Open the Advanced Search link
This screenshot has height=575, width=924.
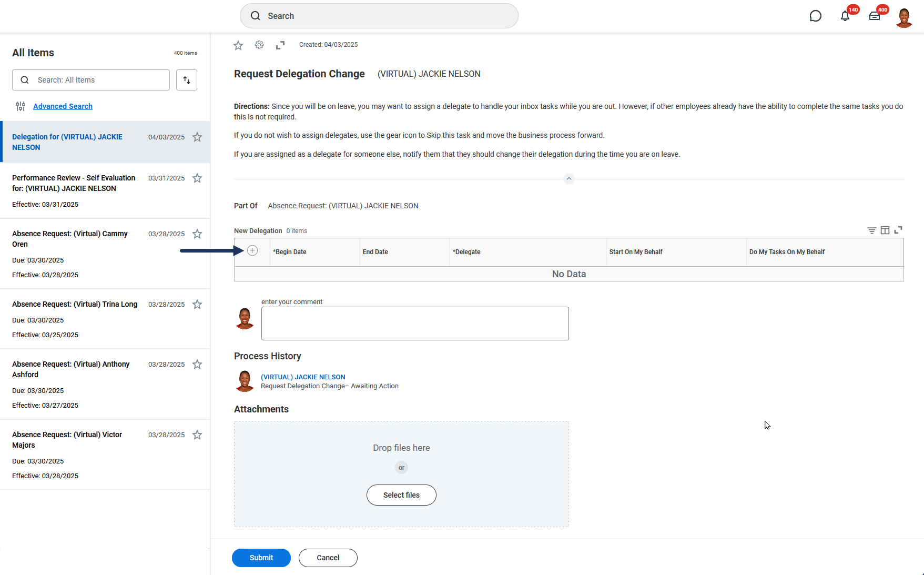[x=63, y=106]
